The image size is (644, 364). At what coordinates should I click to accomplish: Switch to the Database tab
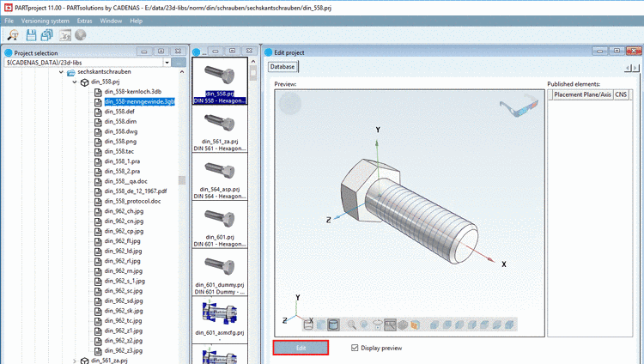point(283,67)
